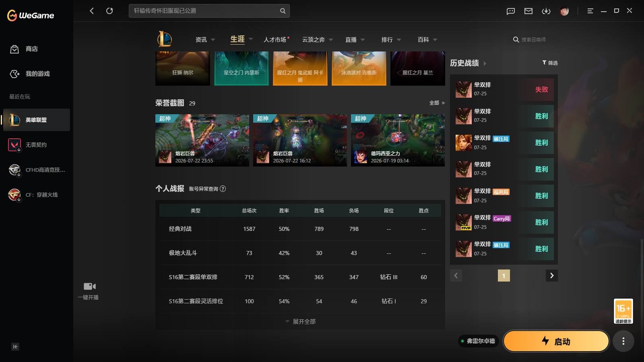Open the 福利局 match entry
The height and width of the screenshot is (362, 644).
point(504,195)
